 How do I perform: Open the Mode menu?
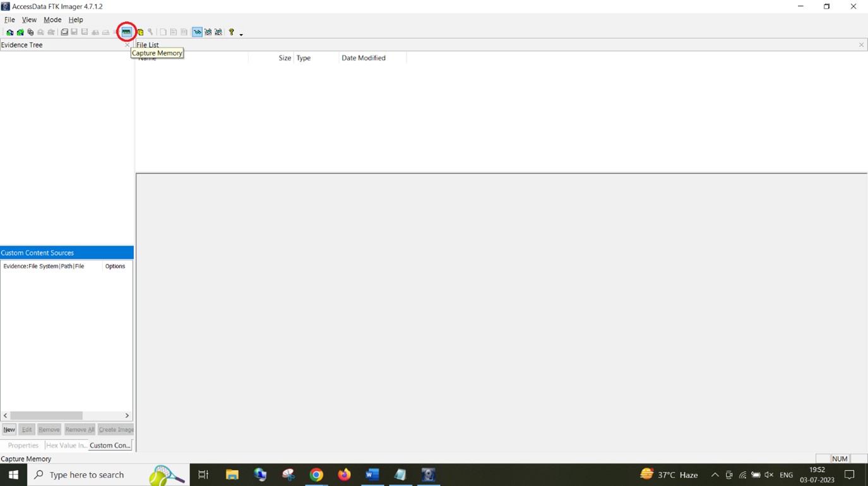pos(52,20)
